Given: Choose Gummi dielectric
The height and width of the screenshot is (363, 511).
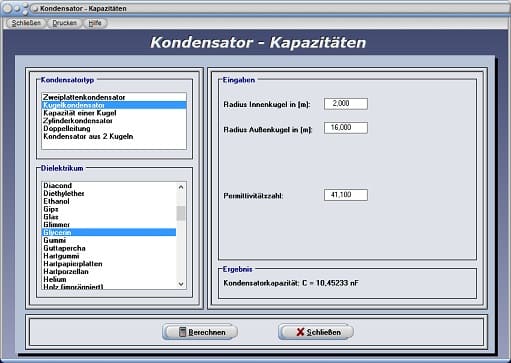Looking at the screenshot, I should click(109, 240).
